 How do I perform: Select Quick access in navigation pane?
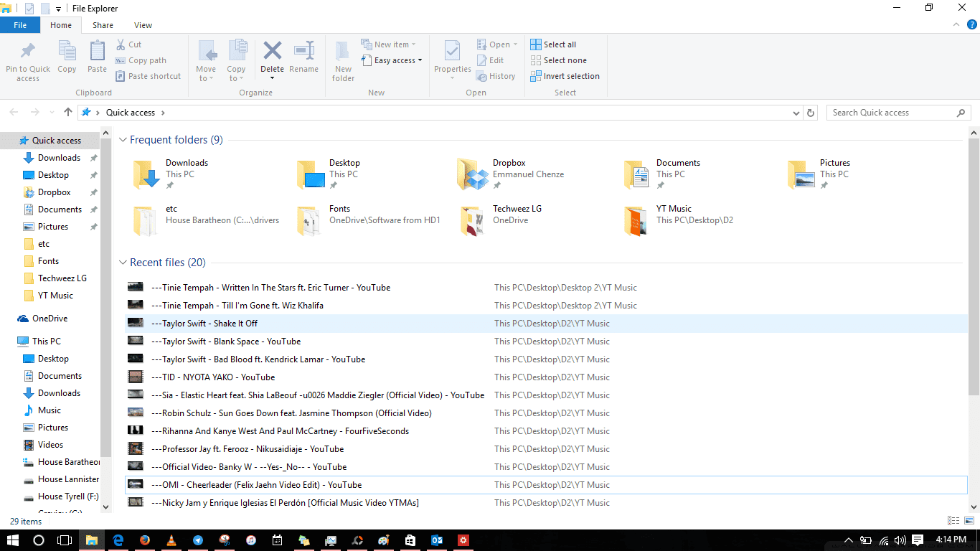(x=50, y=141)
